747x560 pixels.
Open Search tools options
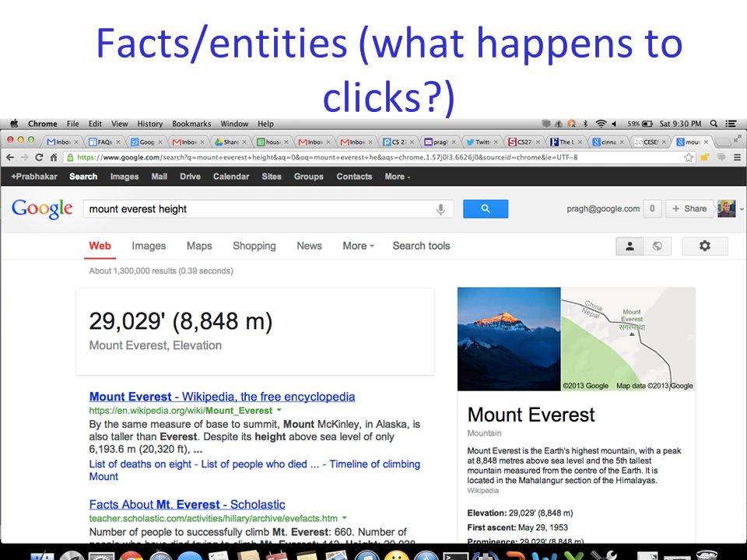[x=421, y=246]
